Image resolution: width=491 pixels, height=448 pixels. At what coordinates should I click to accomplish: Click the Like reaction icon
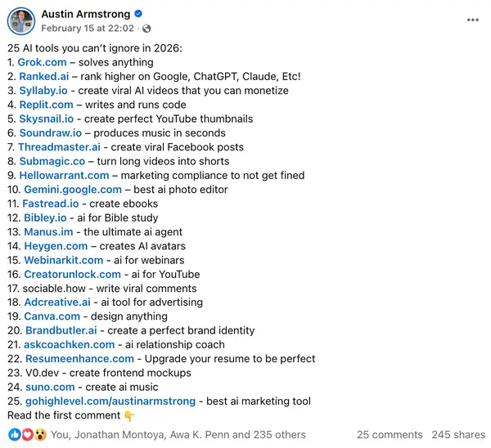pyautogui.click(x=13, y=434)
